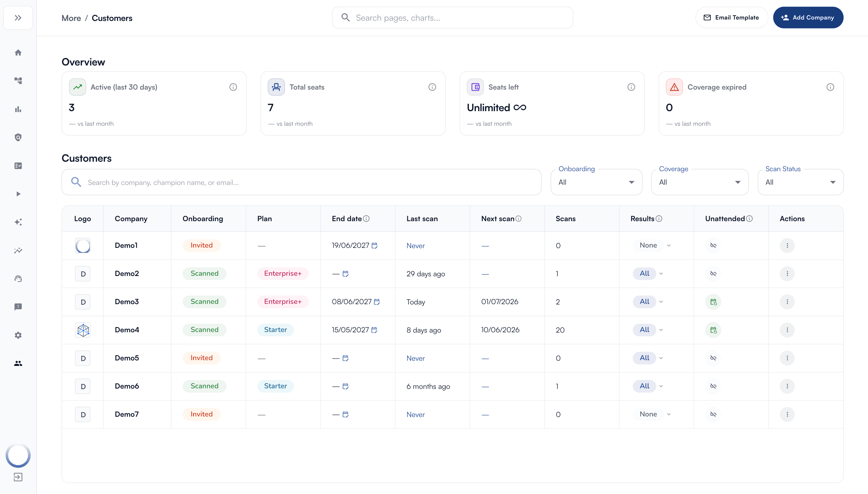The width and height of the screenshot is (868, 494).
Task: Open Demo3 Results All dropdown
Action: click(x=648, y=302)
